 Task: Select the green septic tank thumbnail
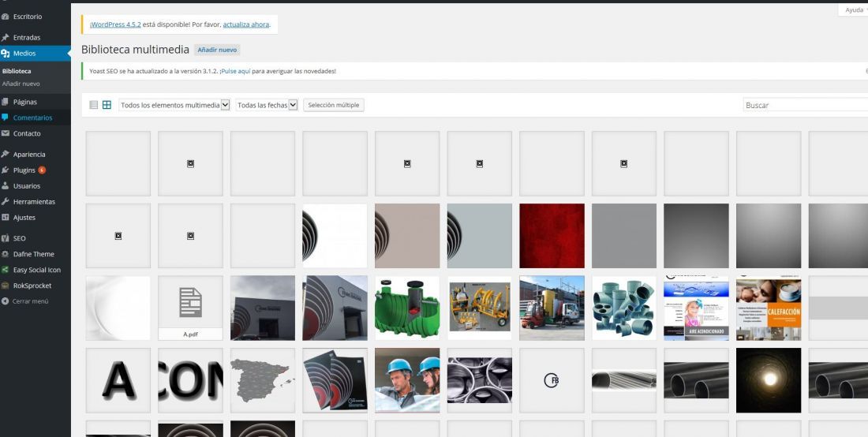tap(407, 308)
